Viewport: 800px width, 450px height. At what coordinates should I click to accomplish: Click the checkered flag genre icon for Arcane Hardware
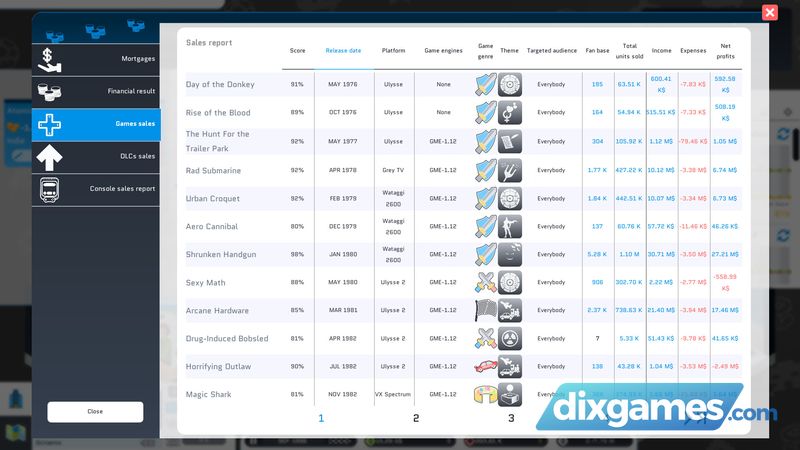[486, 310]
